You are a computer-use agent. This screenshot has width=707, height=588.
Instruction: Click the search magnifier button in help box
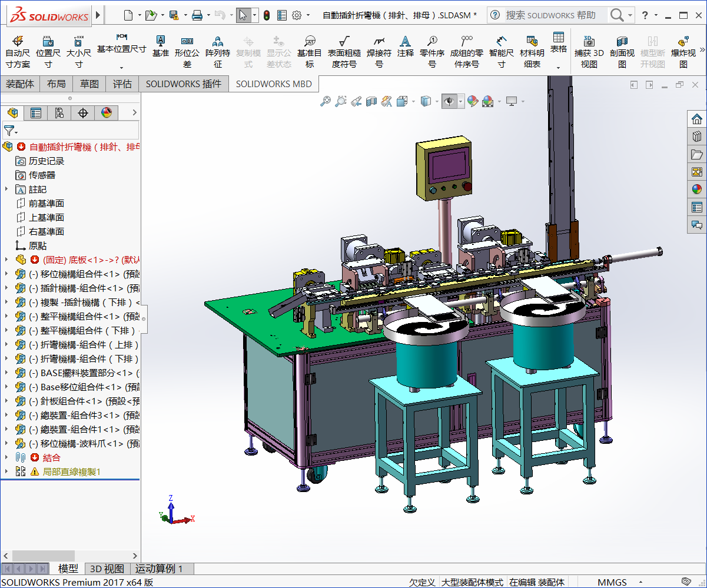click(x=616, y=15)
